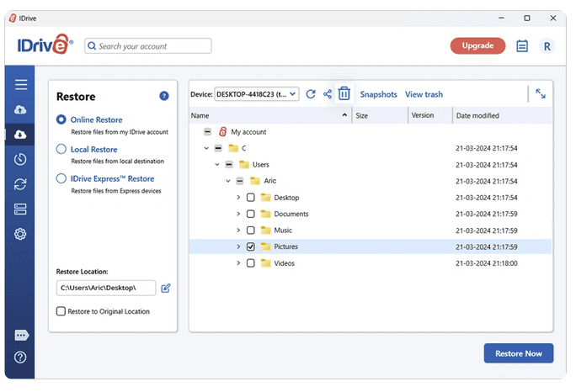Screen dimensions: 576x392
Task: Edit restore location pencil icon
Action: [166, 289]
